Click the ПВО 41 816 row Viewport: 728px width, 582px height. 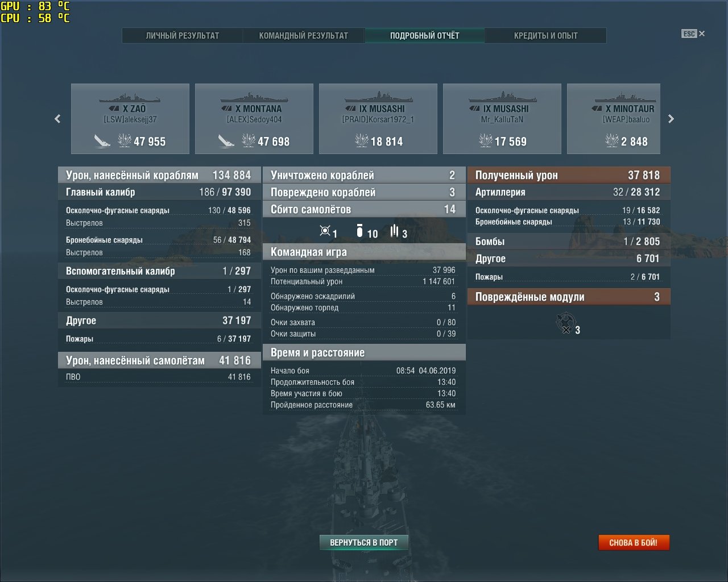(159, 377)
